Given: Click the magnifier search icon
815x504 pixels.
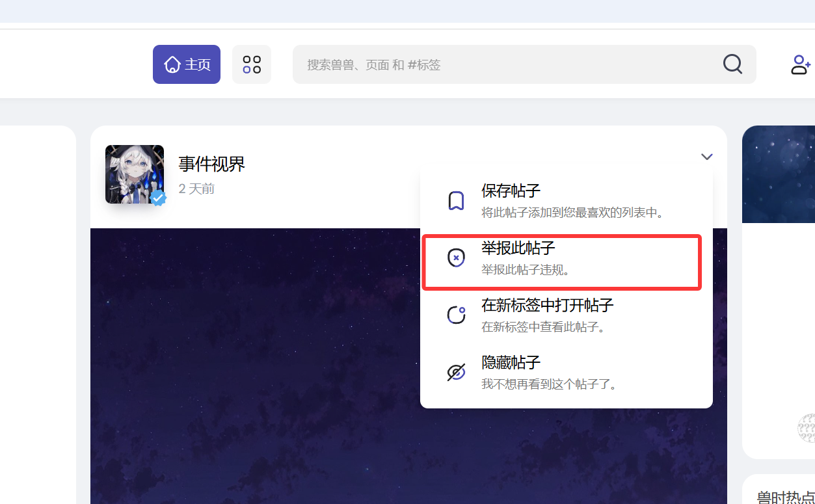Looking at the screenshot, I should click(732, 64).
